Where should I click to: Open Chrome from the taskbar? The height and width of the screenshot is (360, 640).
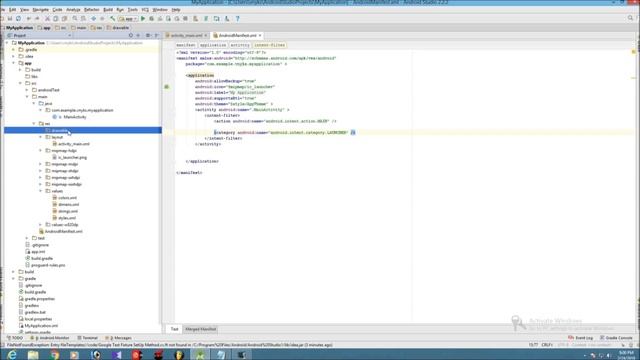tap(54, 355)
